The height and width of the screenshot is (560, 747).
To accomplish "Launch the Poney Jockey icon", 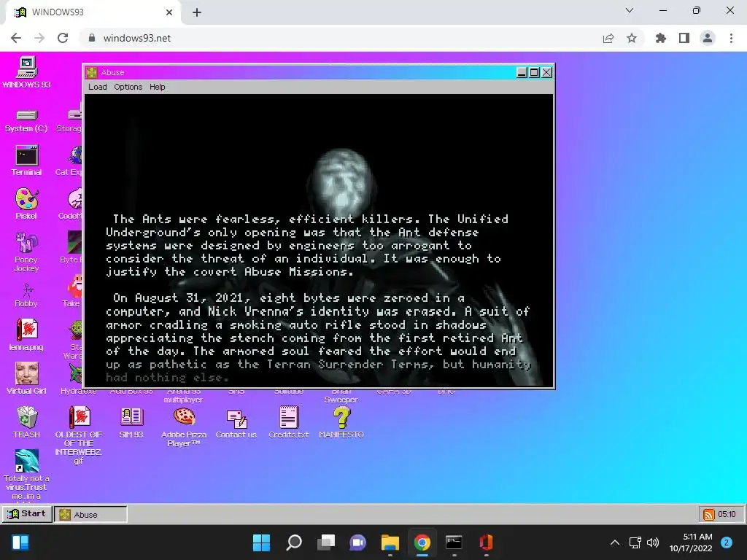I will [x=27, y=251].
